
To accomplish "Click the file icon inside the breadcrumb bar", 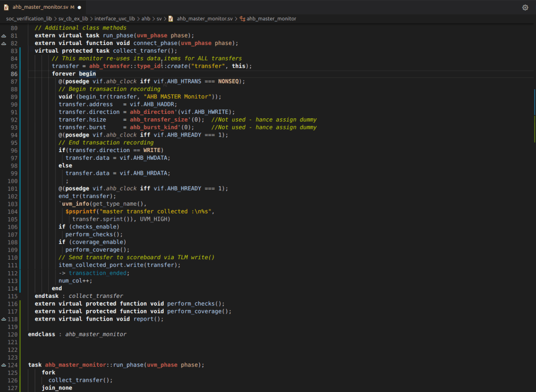I will pyautogui.click(x=170, y=18).
